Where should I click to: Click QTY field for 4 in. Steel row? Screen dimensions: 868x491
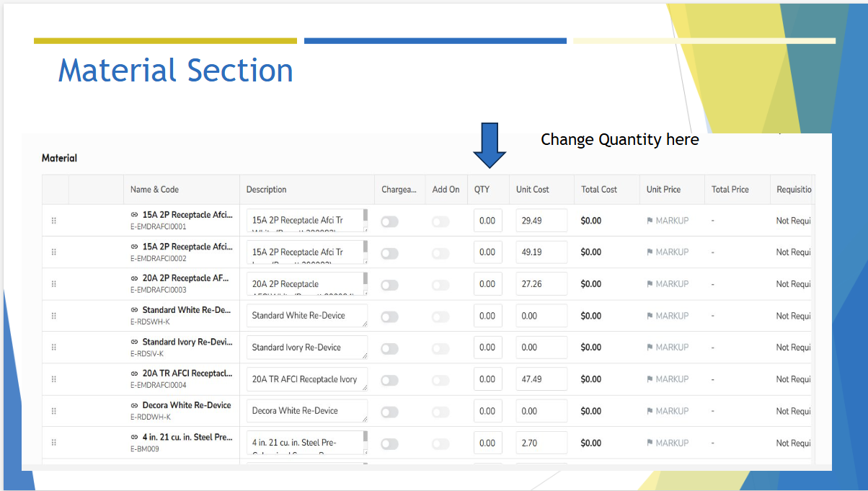[x=487, y=443]
